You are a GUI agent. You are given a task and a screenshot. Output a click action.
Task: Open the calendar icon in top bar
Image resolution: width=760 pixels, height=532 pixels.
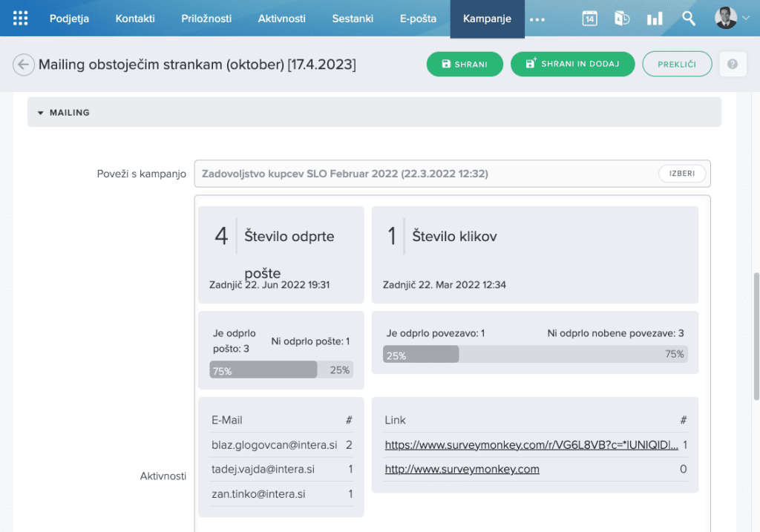589,19
